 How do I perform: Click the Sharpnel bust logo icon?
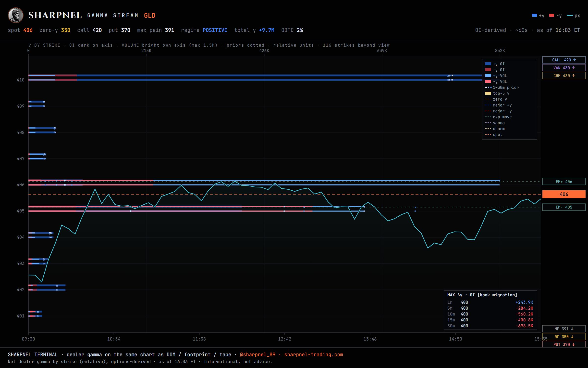(16, 15)
